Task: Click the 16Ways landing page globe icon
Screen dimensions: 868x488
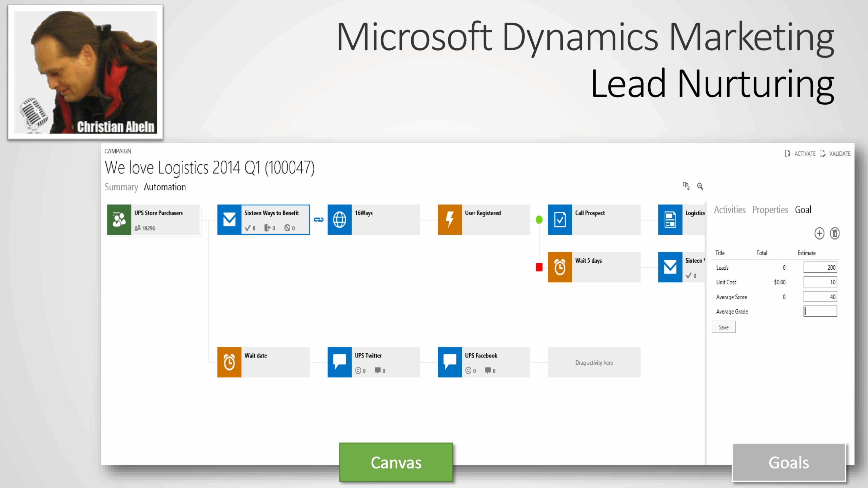Action: coord(339,220)
